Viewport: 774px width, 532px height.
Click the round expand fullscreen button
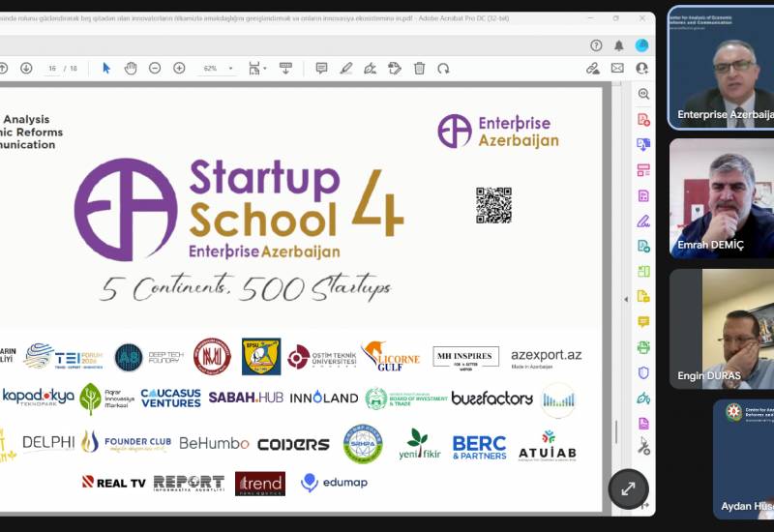(628, 488)
